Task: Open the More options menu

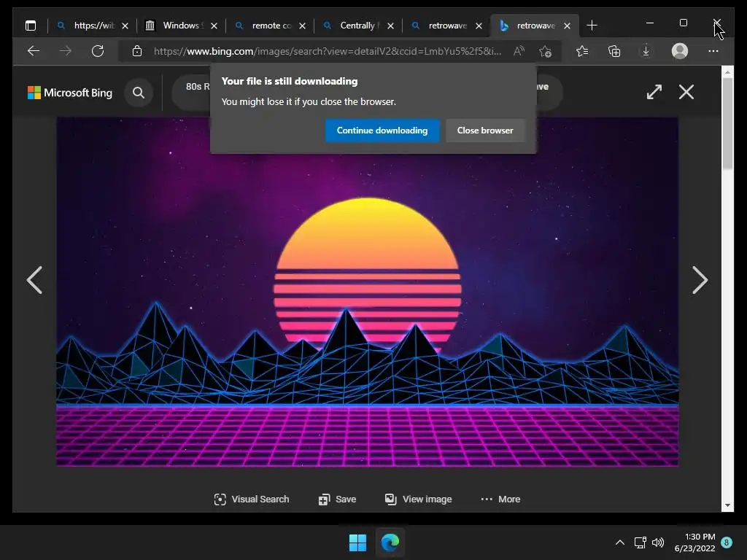Action: (500, 499)
